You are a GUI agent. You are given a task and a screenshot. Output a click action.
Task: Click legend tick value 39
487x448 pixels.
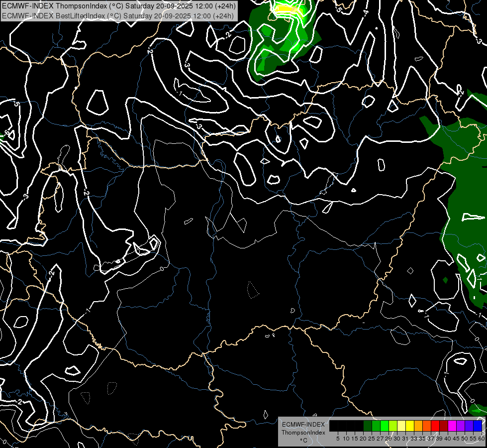click(x=439, y=439)
